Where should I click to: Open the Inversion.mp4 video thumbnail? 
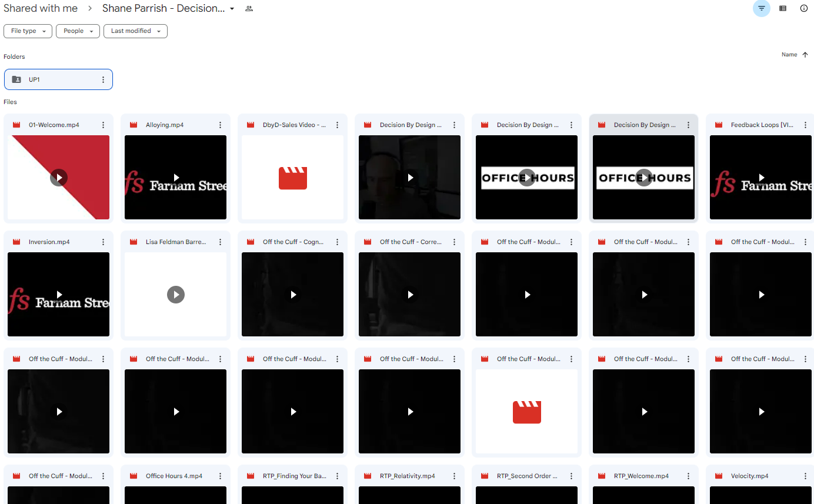[x=58, y=294]
